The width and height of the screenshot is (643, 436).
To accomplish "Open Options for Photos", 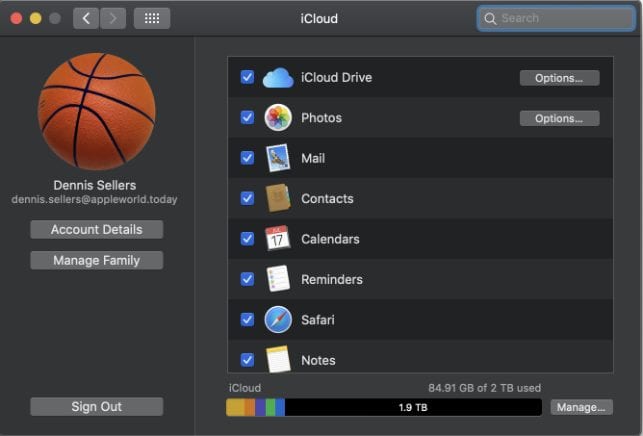I will point(559,118).
